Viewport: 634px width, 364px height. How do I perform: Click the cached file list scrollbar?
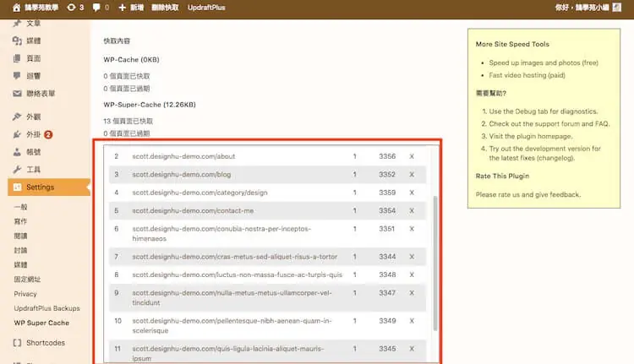click(435, 263)
